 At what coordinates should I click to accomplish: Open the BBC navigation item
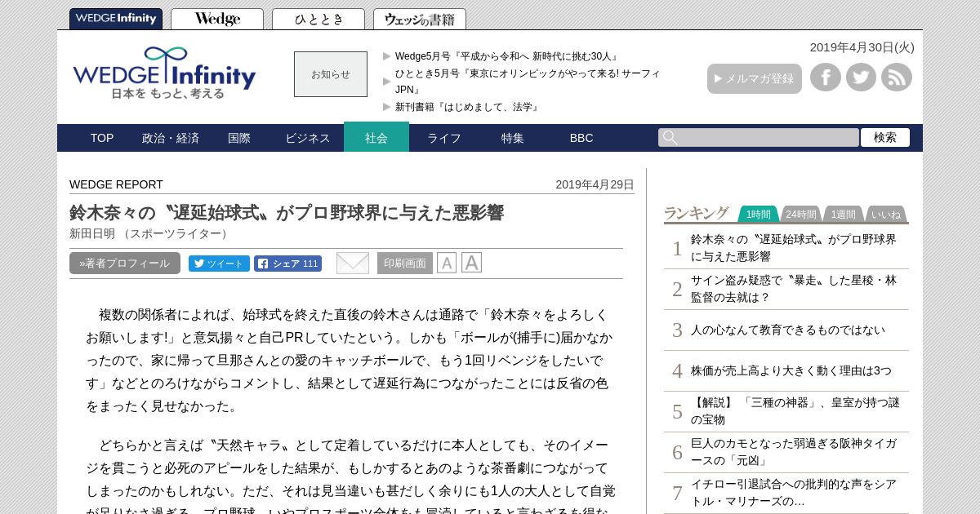581,138
